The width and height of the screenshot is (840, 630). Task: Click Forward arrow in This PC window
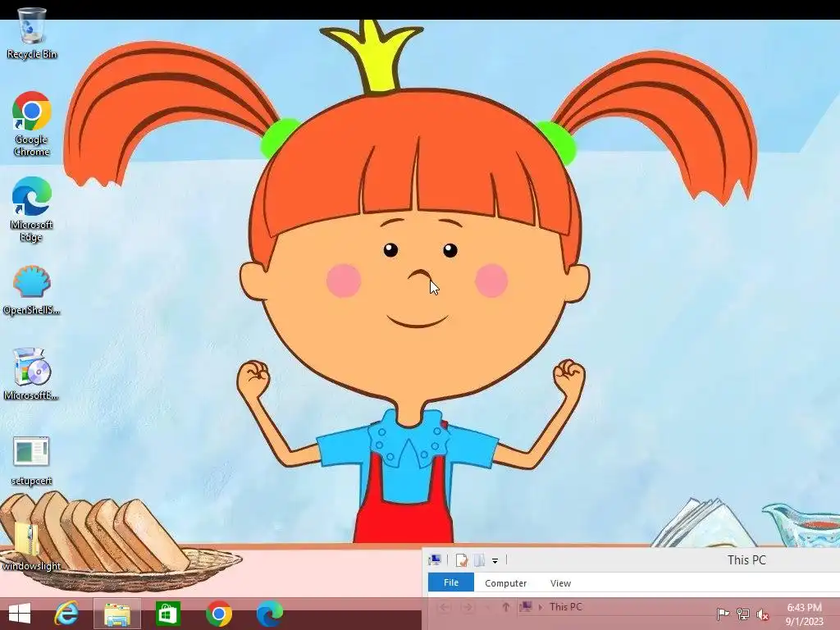(467, 607)
